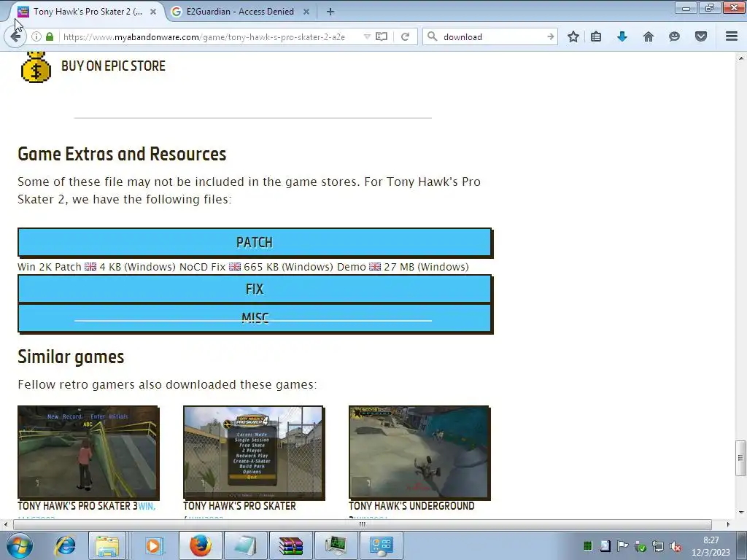Toggle Reader View icon in address bar
Screen dimensions: 747x560
tap(382, 36)
